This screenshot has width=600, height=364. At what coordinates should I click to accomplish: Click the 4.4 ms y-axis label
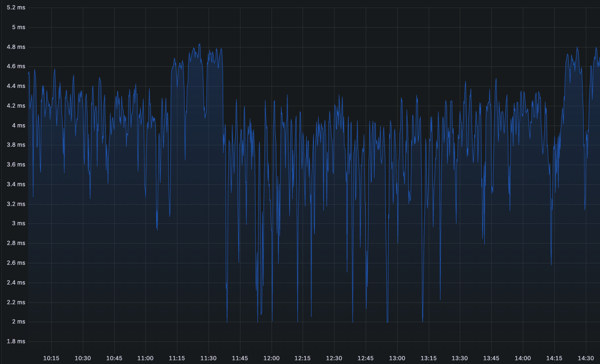click(x=16, y=86)
